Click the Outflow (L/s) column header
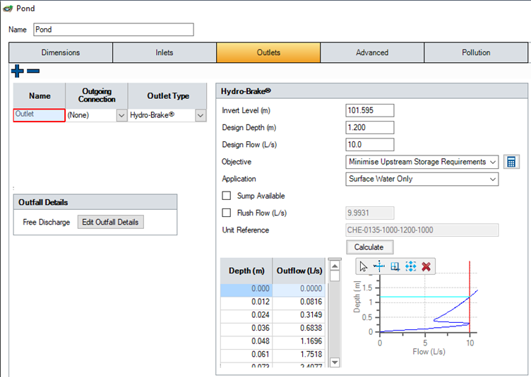Image resolution: width=531 pixels, height=377 pixels. point(299,271)
